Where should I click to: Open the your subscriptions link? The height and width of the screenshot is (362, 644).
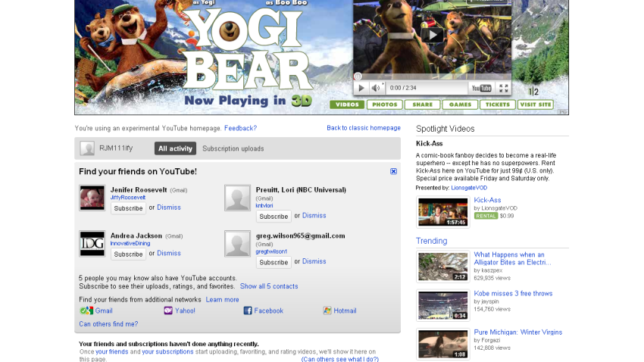coord(167,351)
